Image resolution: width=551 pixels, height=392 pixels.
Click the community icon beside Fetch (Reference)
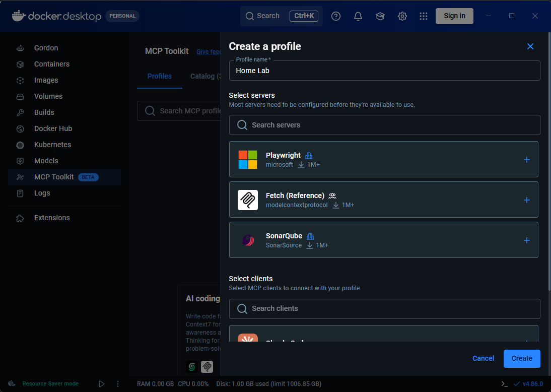pos(332,196)
